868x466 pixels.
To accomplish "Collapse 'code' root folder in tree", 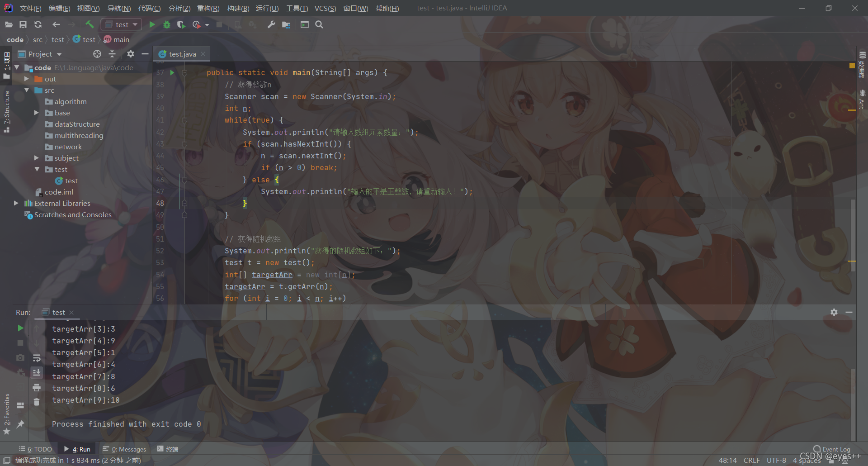I will tap(17, 67).
